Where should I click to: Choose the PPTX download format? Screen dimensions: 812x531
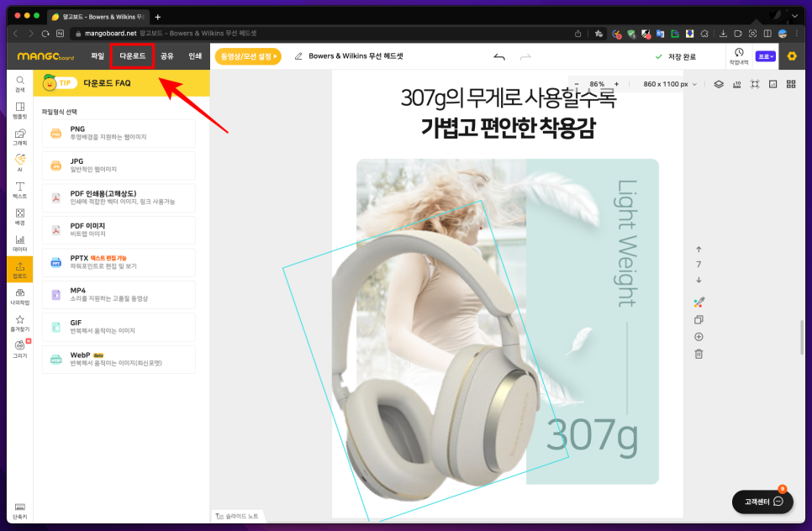[119, 262]
